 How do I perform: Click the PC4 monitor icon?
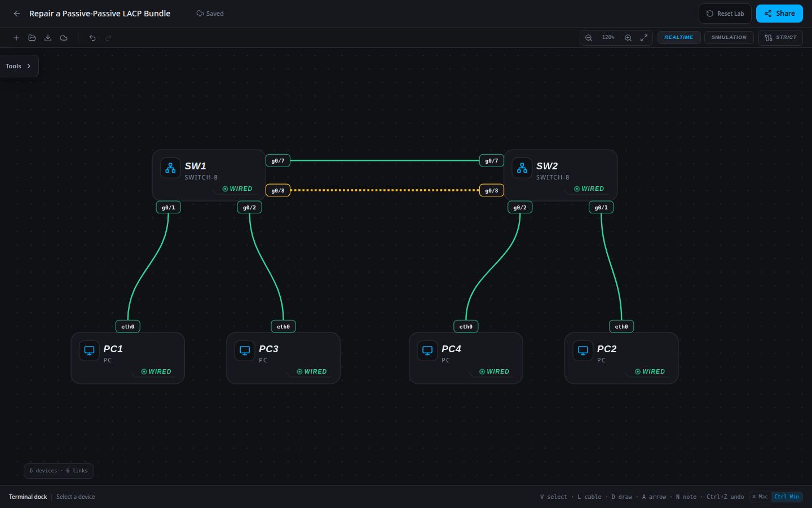427,351
